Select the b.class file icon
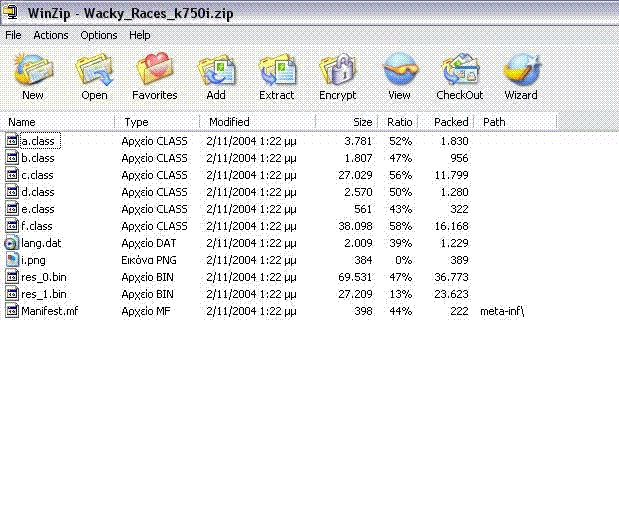This screenshot has width=619, height=524. pyautogui.click(x=12, y=158)
